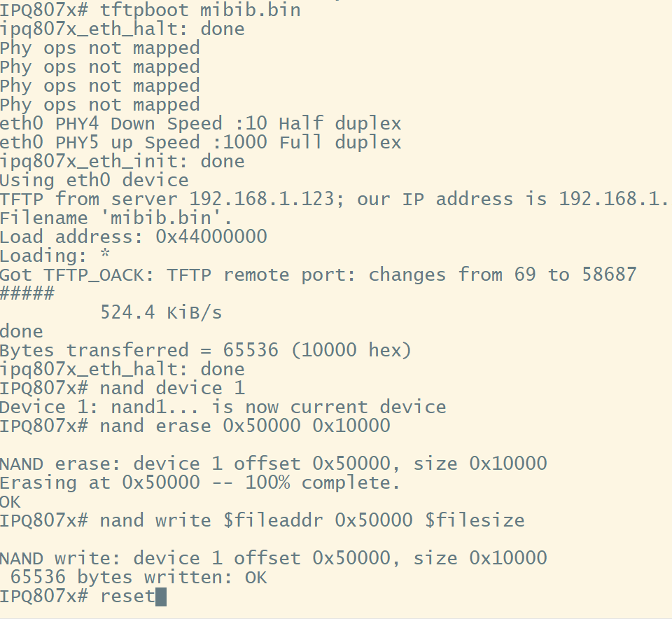The height and width of the screenshot is (619, 672).
Task: Click the '65536 bytes written: OK' line
Action: click(x=139, y=578)
